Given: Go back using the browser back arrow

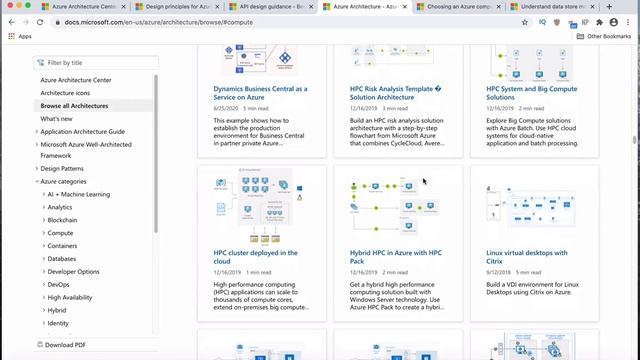Looking at the screenshot, I should (11, 22).
